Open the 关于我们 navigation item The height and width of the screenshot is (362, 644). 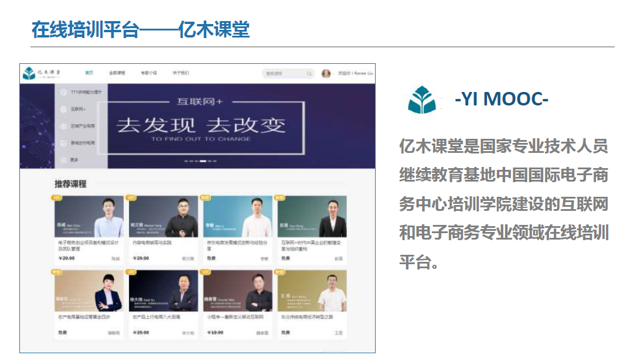180,73
